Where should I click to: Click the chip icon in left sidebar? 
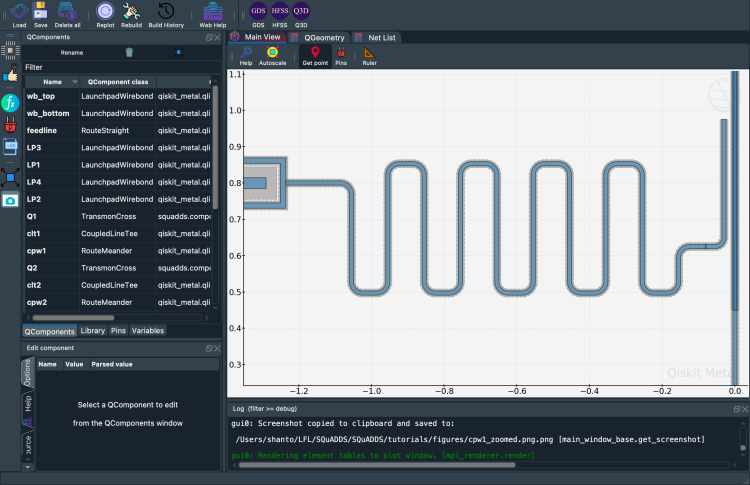pos(11,50)
